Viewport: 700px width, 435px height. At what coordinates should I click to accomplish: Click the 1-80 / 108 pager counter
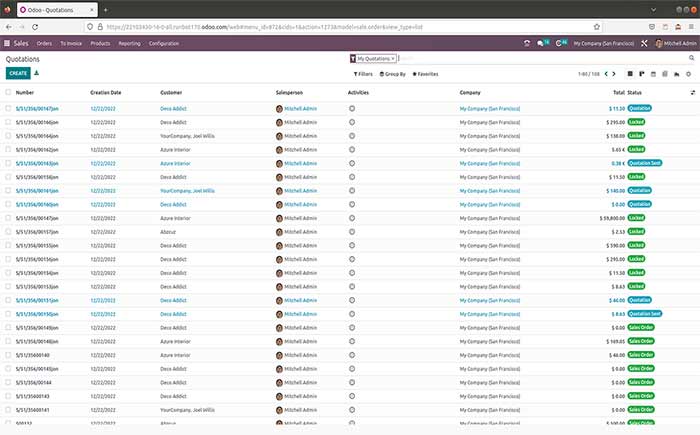589,74
